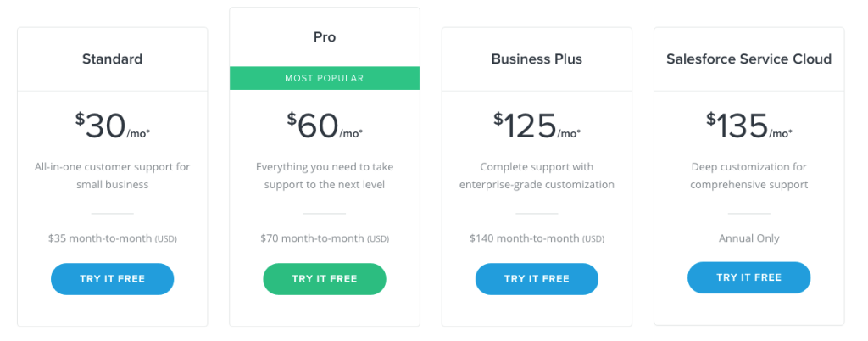Click the Most Popular green banner
The image size is (868, 341).
coord(325,78)
